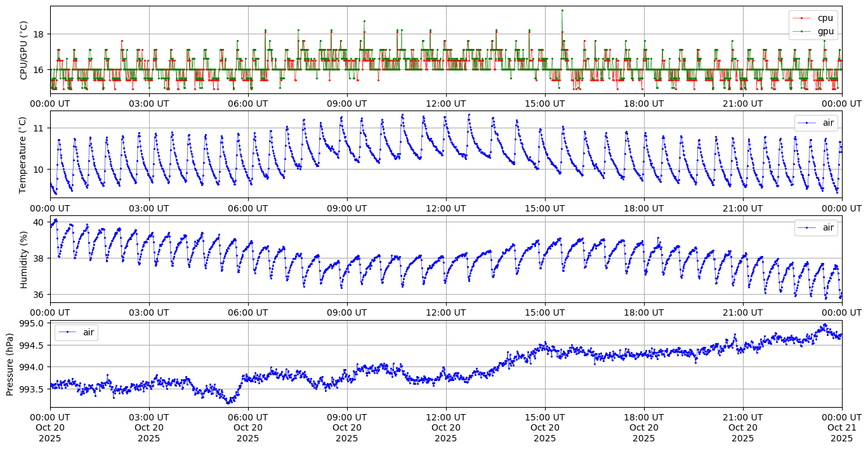
Task: Click 09:00 UT Oct 20 label under Pressure plot
Action: (x=346, y=427)
